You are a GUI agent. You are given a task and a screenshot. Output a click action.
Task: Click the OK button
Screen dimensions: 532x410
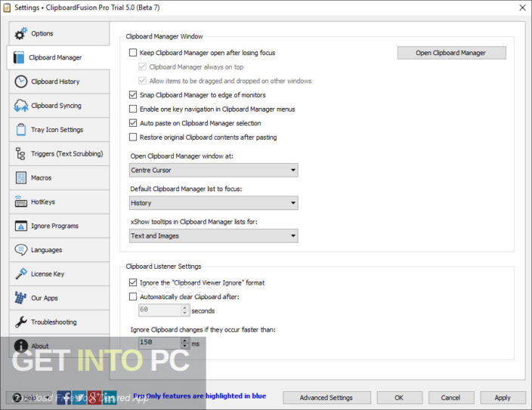(x=399, y=397)
